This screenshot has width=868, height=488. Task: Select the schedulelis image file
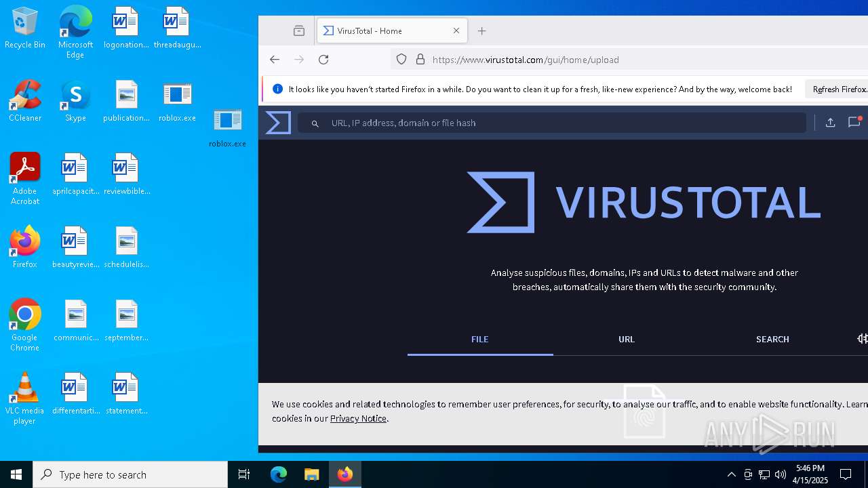[126, 248]
